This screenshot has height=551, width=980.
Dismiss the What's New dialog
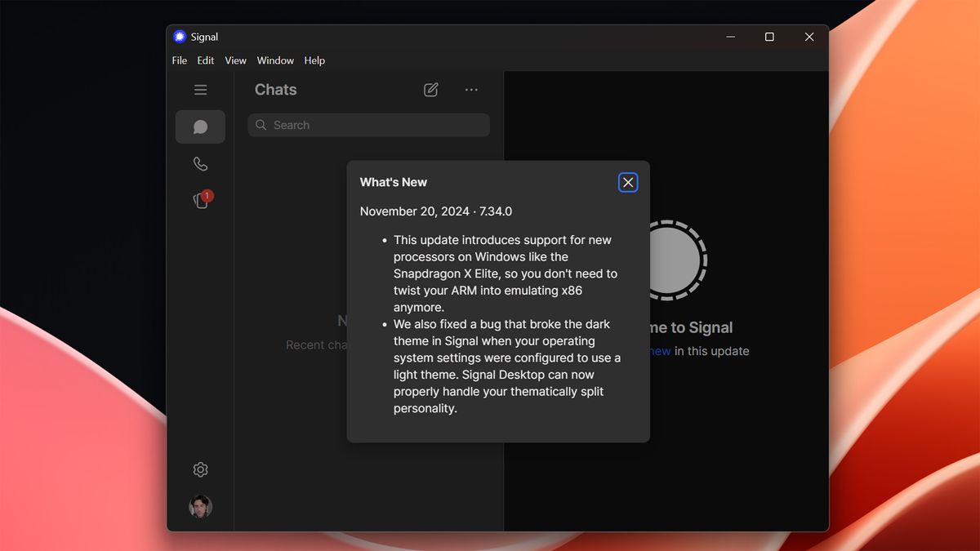tap(628, 182)
